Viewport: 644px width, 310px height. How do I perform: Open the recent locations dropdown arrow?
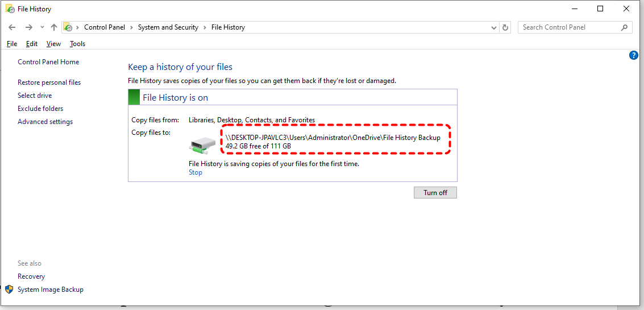pyautogui.click(x=42, y=27)
